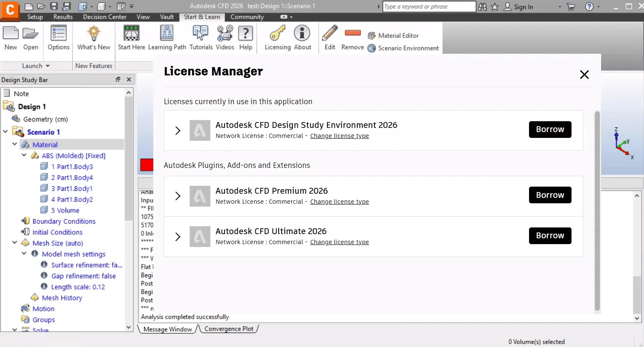The image size is (644, 347).
Task: Click the About info icon
Action: pos(302,33)
